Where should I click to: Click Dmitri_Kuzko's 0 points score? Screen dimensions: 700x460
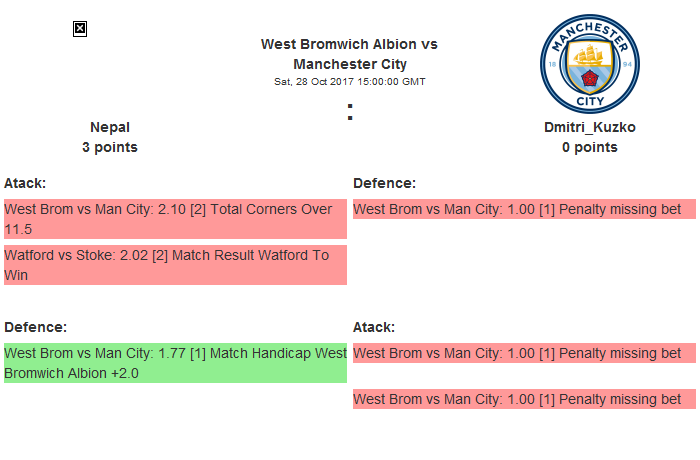pyautogui.click(x=590, y=147)
